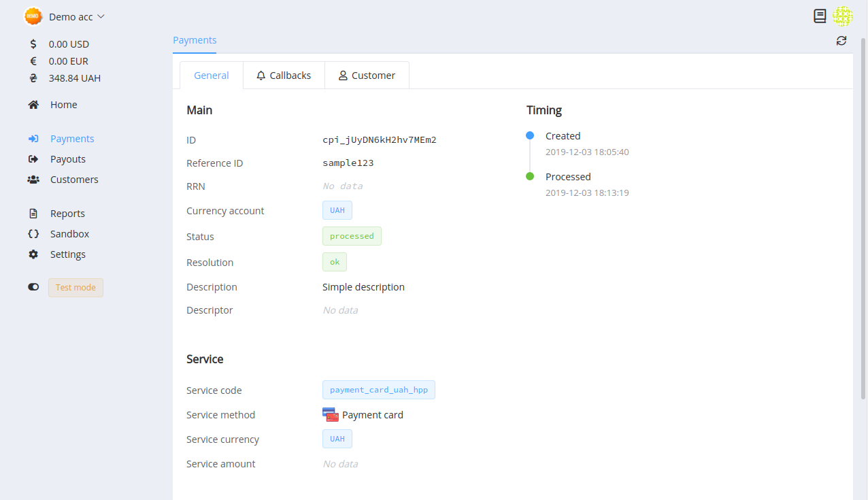Toggle the Test mode switch
Viewport: 868px width, 500px height.
(x=33, y=286)
